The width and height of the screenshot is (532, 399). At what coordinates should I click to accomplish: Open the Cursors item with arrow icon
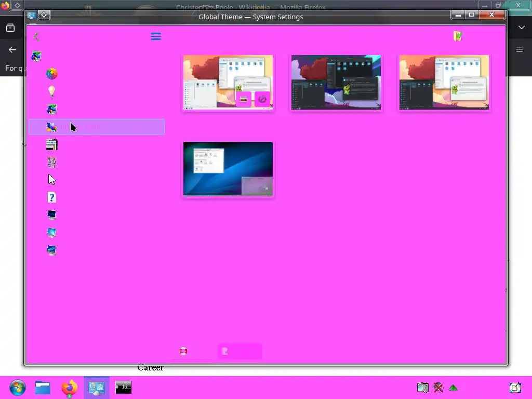point(51,180)
